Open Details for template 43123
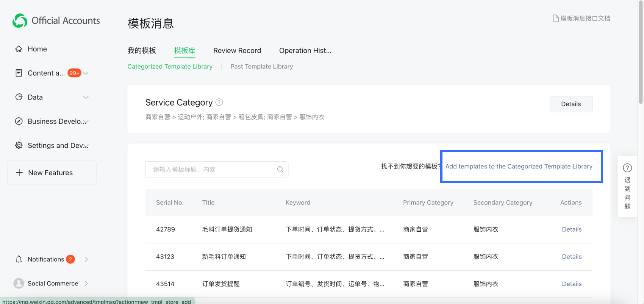 [572, 257]
